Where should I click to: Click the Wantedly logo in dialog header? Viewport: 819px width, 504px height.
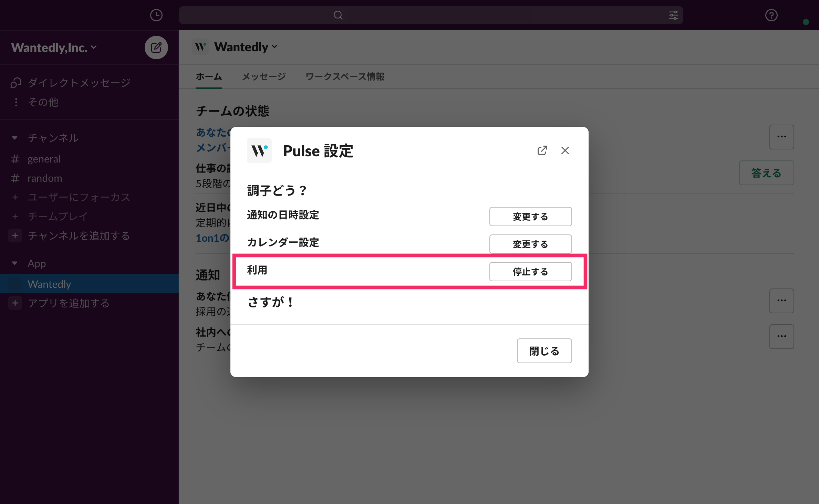(259, 150)
